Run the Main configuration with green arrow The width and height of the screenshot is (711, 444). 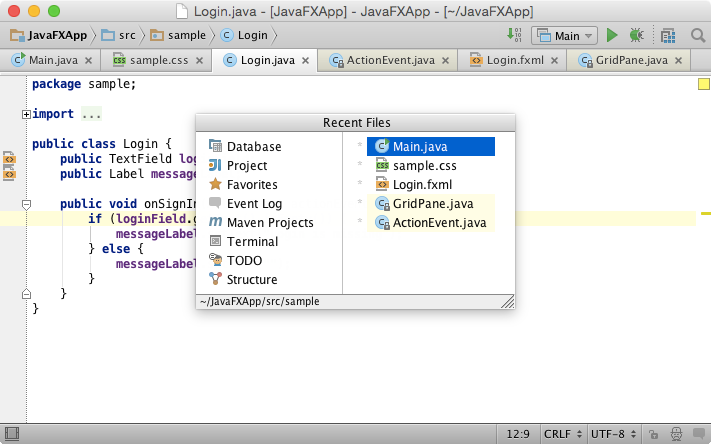point(612,35)
